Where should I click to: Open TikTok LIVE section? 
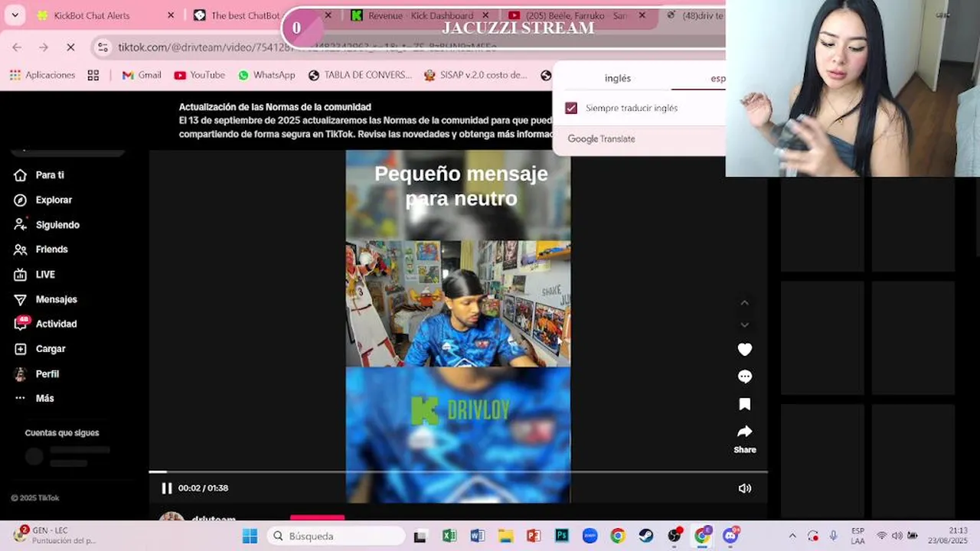click(34, 275)
